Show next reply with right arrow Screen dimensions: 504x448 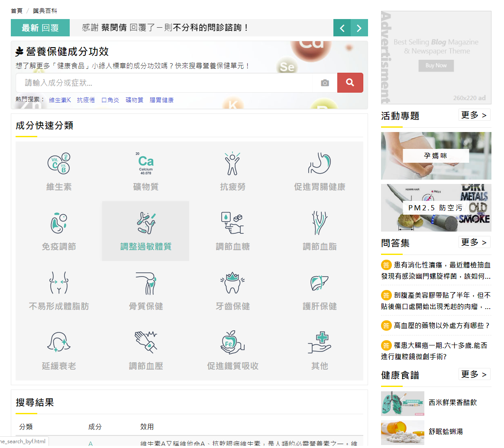(x=359, y=28)
